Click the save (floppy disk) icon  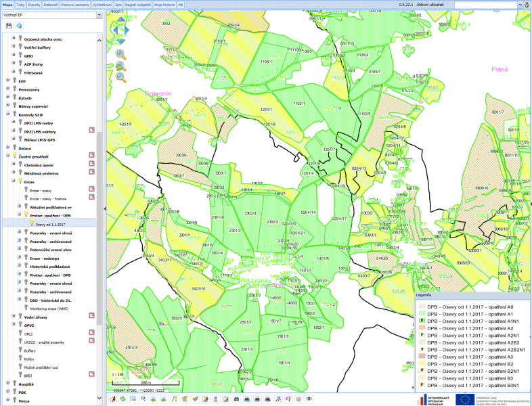click(9, 25)
